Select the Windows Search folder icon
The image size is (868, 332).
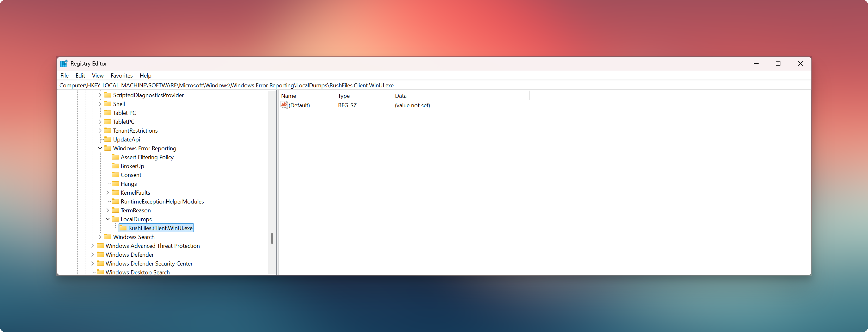pos(108,236)
